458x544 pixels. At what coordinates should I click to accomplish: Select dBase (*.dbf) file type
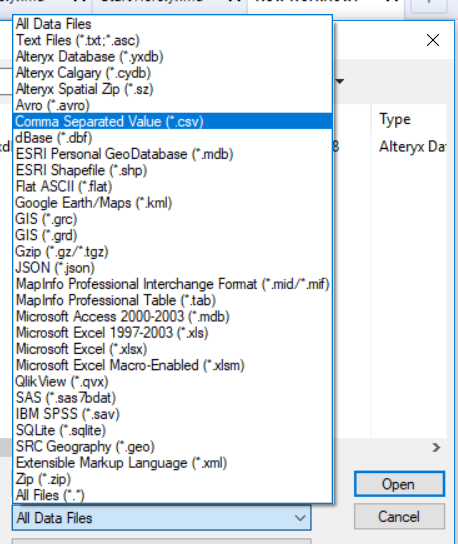click(172, 138)
